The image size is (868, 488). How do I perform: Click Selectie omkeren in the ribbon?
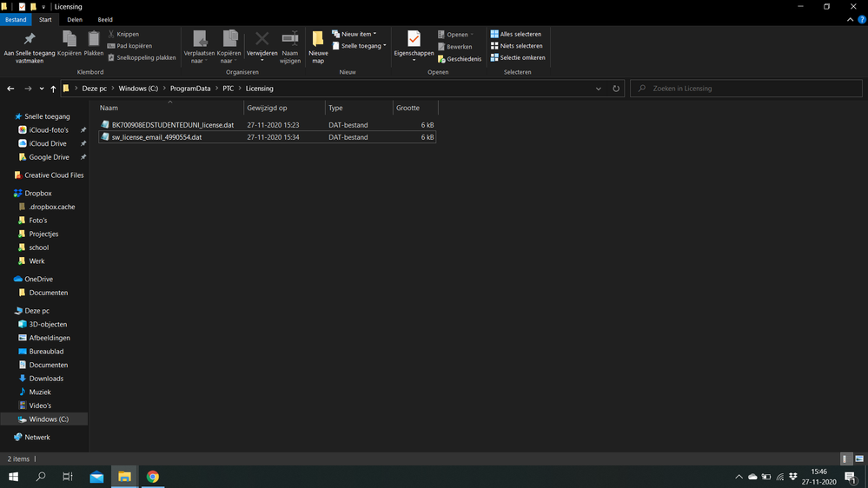517,58
